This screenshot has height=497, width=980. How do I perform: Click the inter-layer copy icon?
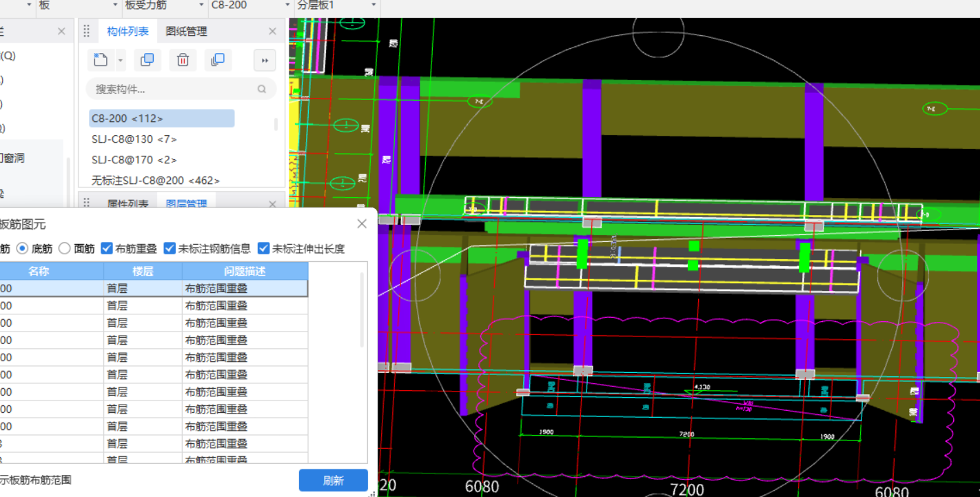coord(218,60)
